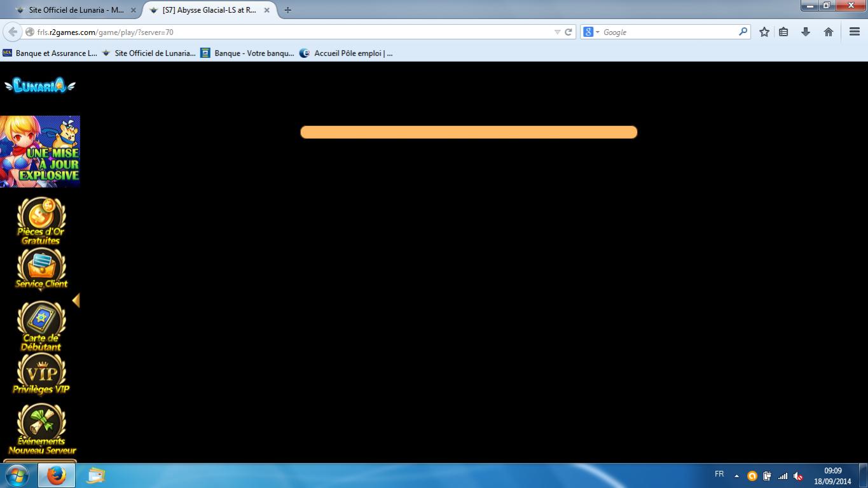Open the Service Client icon

(x=41, y=268)
